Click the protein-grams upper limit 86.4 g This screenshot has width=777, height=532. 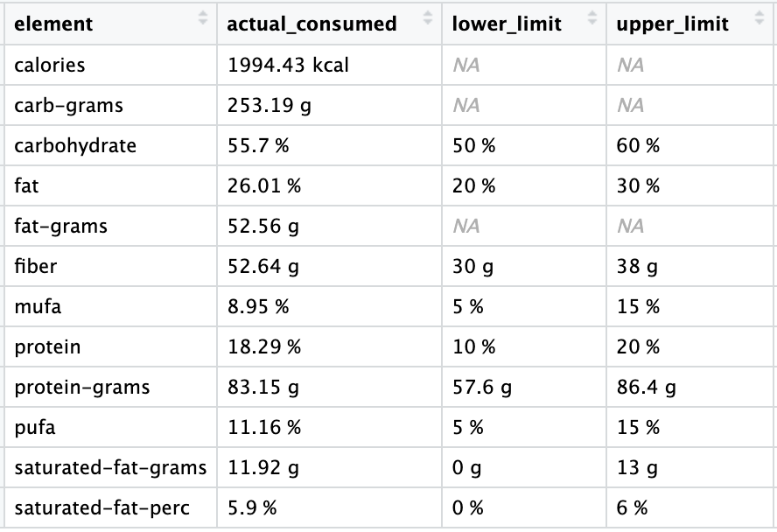click(x=646, y=387)
